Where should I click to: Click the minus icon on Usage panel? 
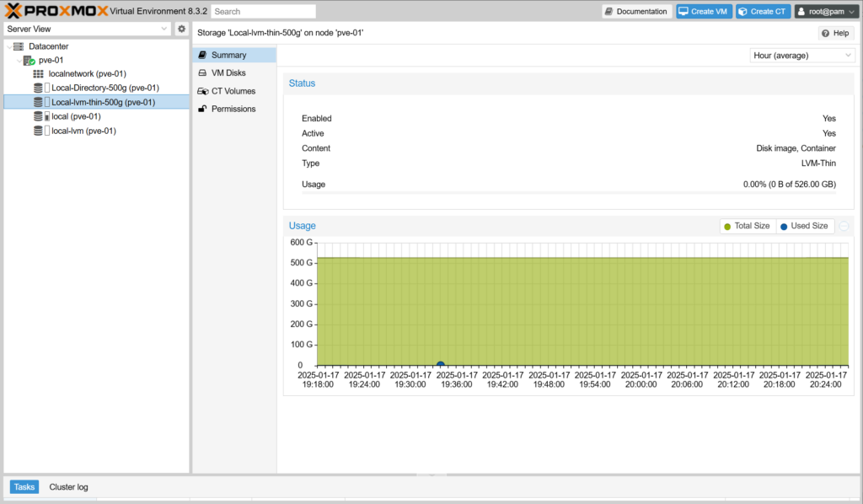(844, 226)
